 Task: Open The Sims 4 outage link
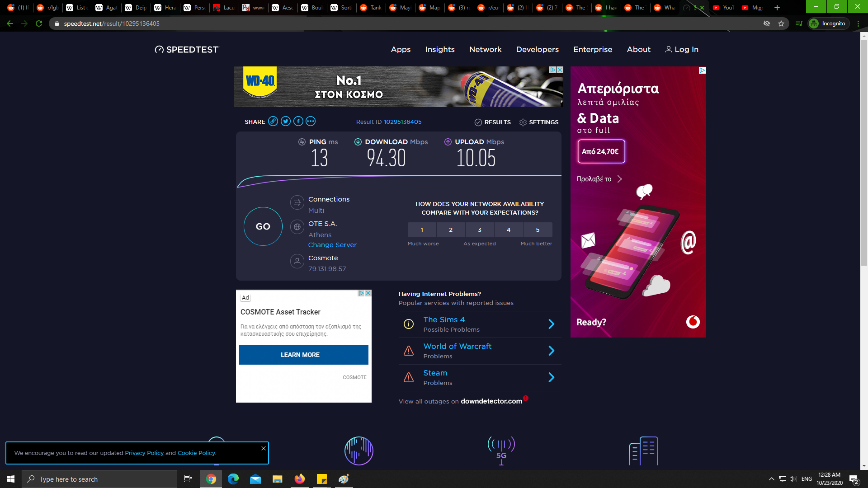pyautogui.click(x=444, y=320)
